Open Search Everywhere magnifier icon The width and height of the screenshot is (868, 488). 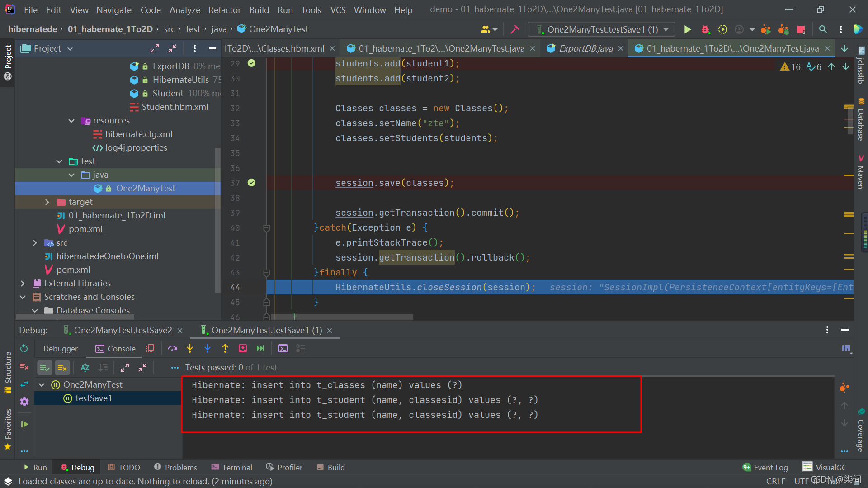tap(823, 29)
